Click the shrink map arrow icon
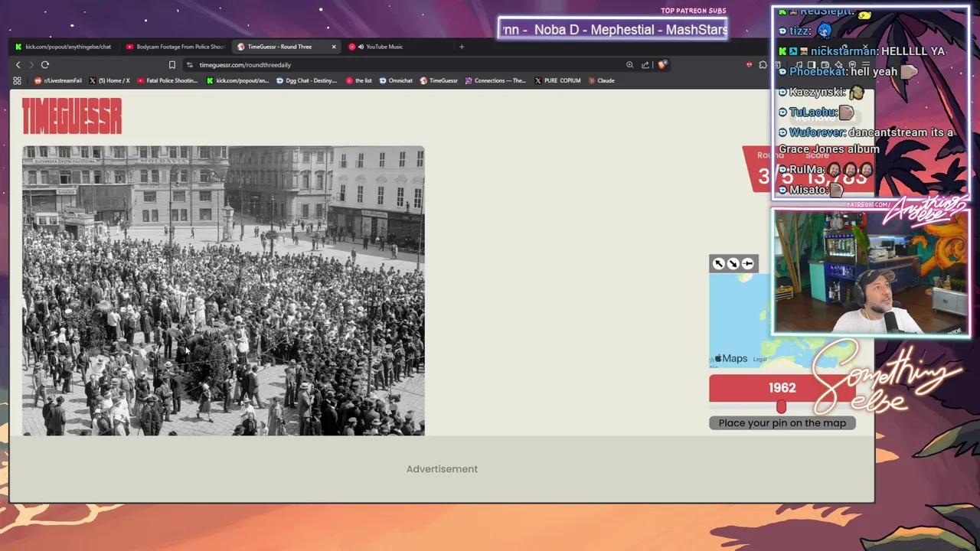The width and height of the screenshot is (980, 551). [x=733, y=263]
